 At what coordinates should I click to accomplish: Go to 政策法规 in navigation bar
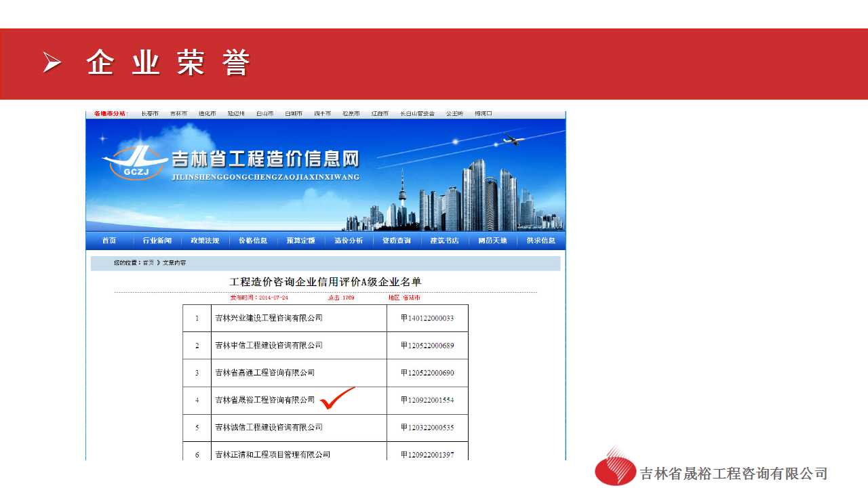pyautogui.click(x=205, y=241)
